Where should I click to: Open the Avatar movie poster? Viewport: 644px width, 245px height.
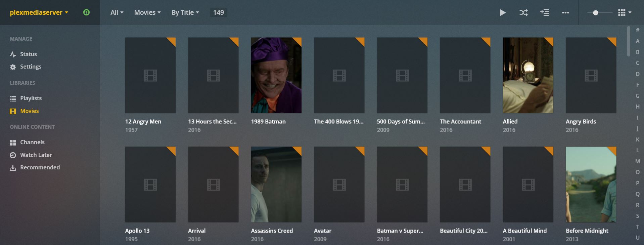[x=339, y=185]
